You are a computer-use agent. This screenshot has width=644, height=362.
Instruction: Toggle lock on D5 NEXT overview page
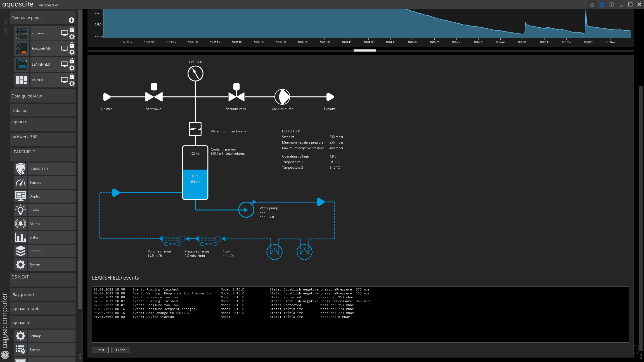pyautogui.click(x=72, y=77)
